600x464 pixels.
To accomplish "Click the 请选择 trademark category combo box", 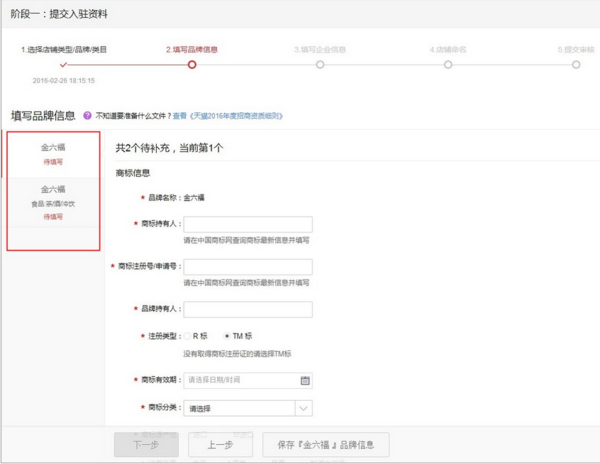I will [248, 408].
